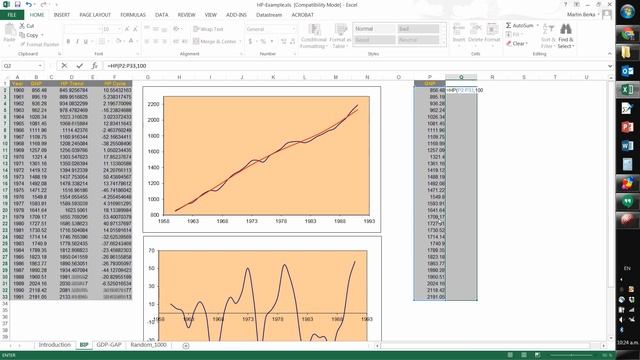Switch to the VIEW ribbon tab
Screen dimensions: 640x360
point(211,15)
